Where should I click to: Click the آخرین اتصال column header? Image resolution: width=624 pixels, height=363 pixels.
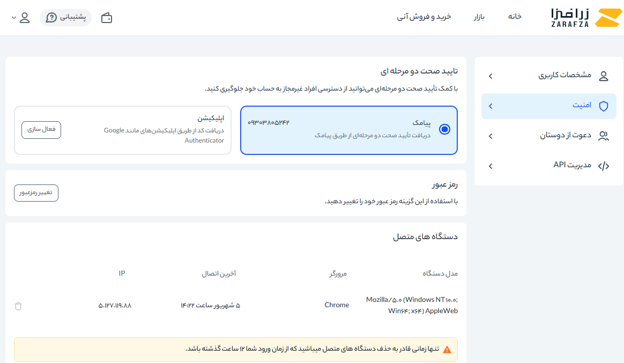tap(219, 274)
